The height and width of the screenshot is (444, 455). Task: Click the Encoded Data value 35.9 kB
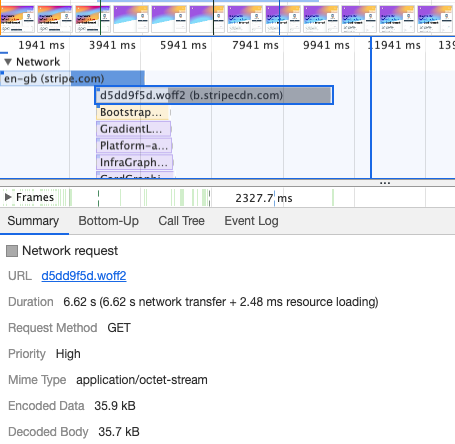(115, 406)
